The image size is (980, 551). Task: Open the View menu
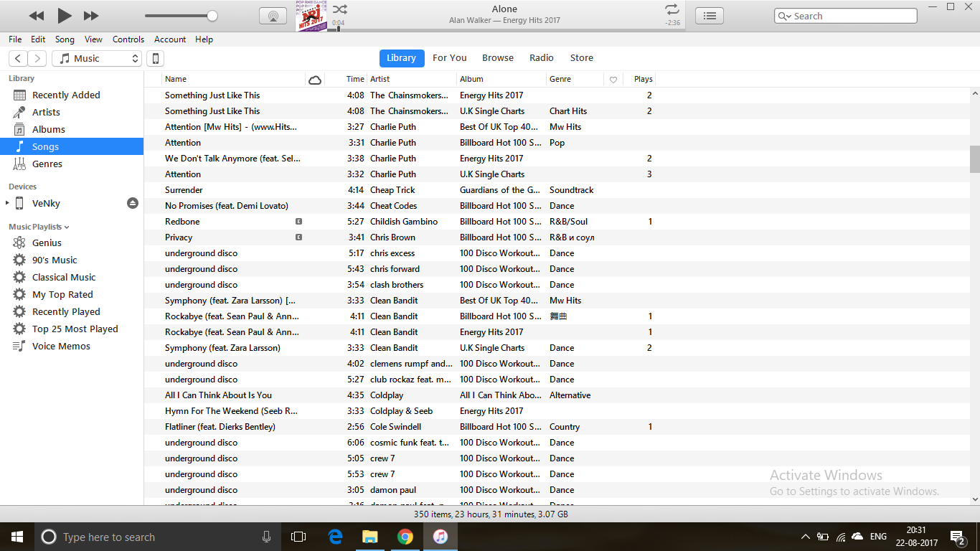coord(93,39)
